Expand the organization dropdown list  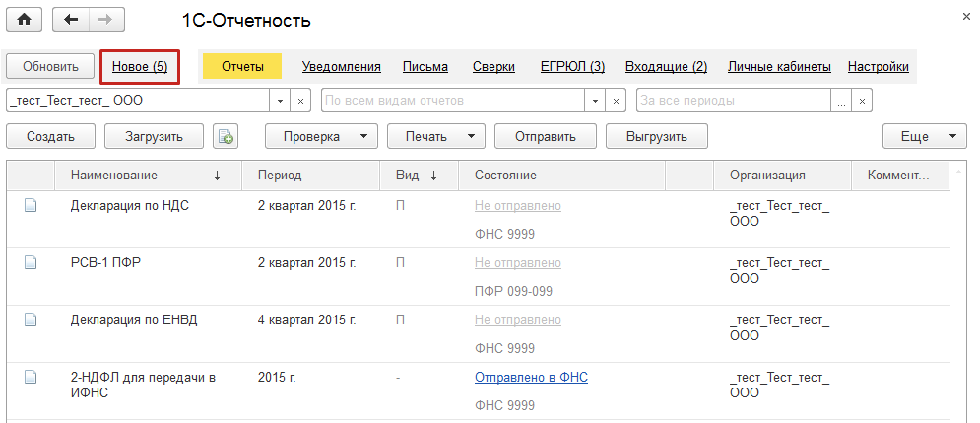[280, 101]
